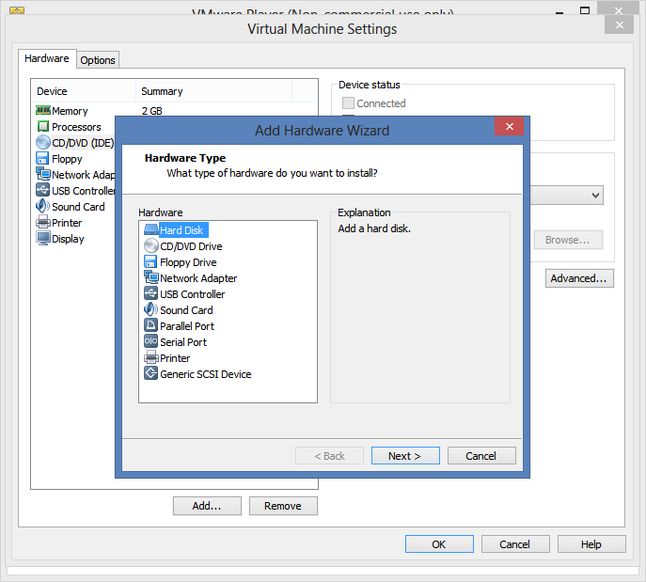Click the 2 GB summary value
The image size is (646, 582).
click(x=152, y=111)
